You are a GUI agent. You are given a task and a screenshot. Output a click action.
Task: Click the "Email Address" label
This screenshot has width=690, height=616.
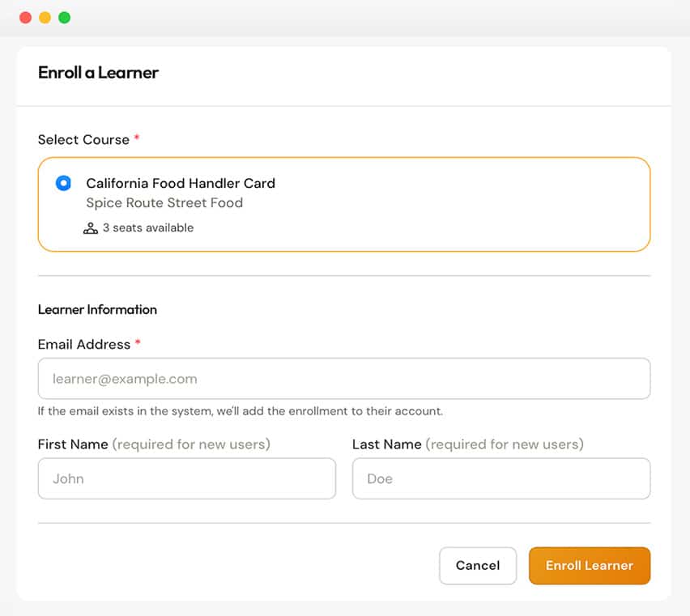click(84, 344)
